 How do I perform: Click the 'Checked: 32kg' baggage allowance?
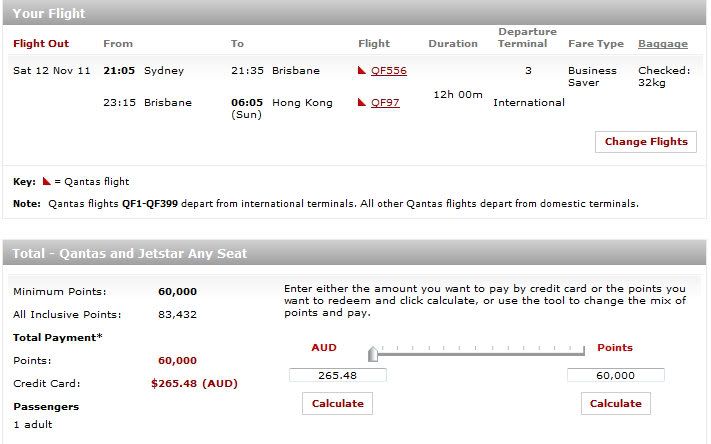[x=664, y=77]
